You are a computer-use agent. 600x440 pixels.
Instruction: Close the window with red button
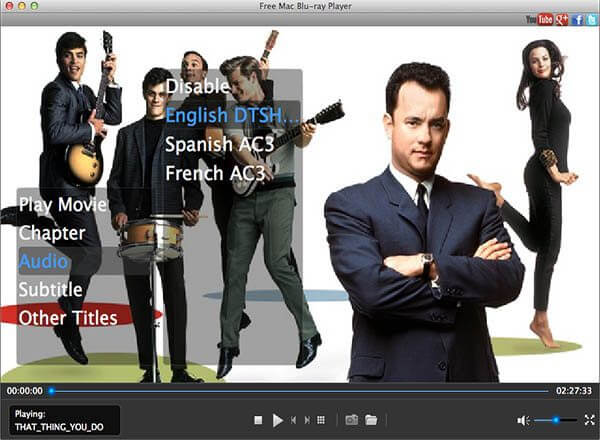[x=10, y=6]
